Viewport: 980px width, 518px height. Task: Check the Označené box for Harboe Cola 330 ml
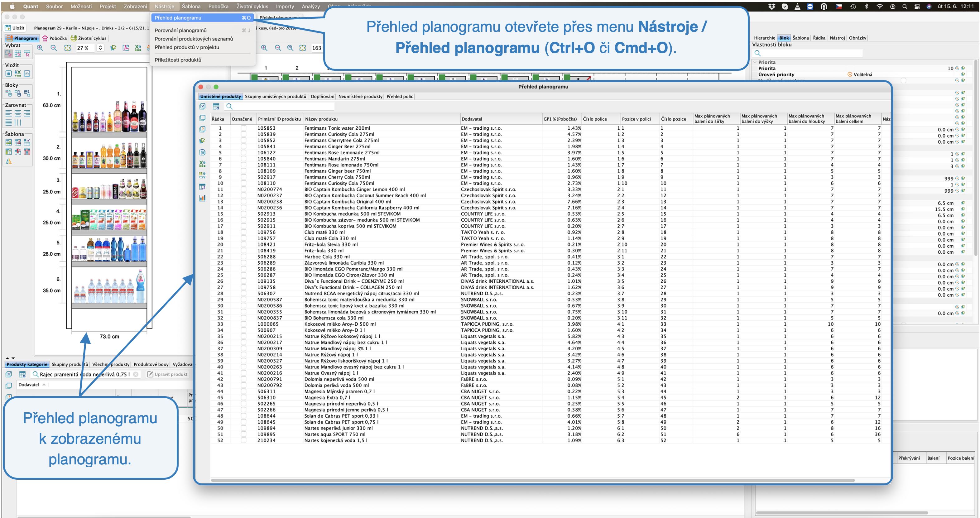pos(243,257)
